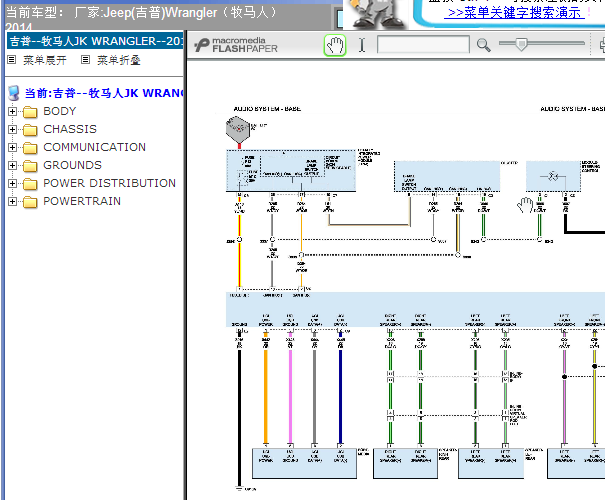Select the FlashPaper hand pan tool
The width and height of the screenshot is (605, 500).
click(335, 45)
